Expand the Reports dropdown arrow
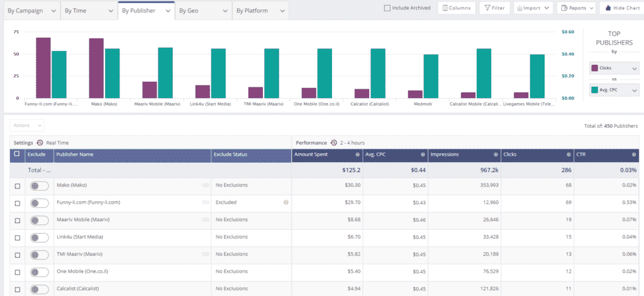The width and height of the screenshot is (644, 296). (591, 8)
